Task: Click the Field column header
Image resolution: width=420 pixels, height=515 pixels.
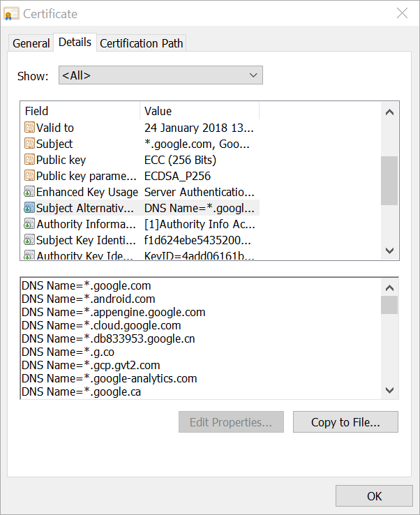Action: (80, 111)
